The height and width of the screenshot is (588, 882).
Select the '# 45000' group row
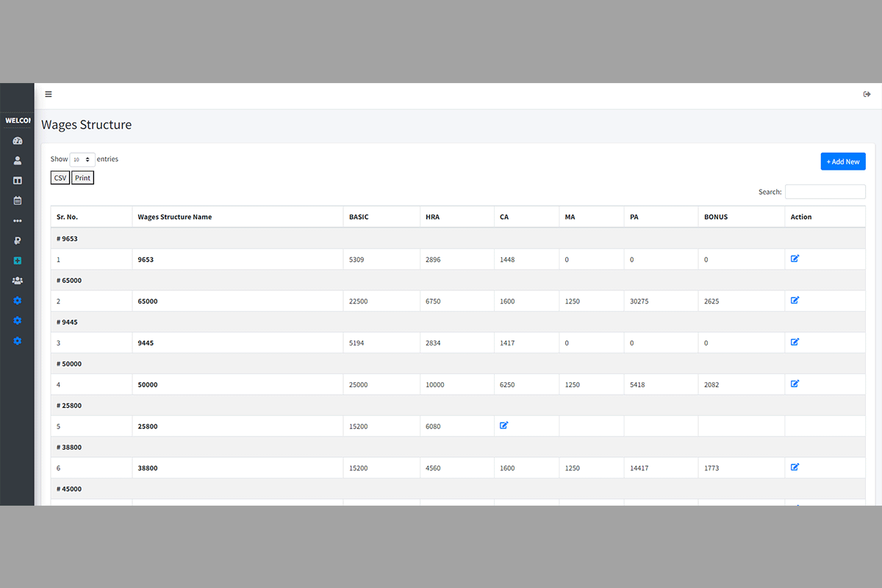(x=458, y=489)
